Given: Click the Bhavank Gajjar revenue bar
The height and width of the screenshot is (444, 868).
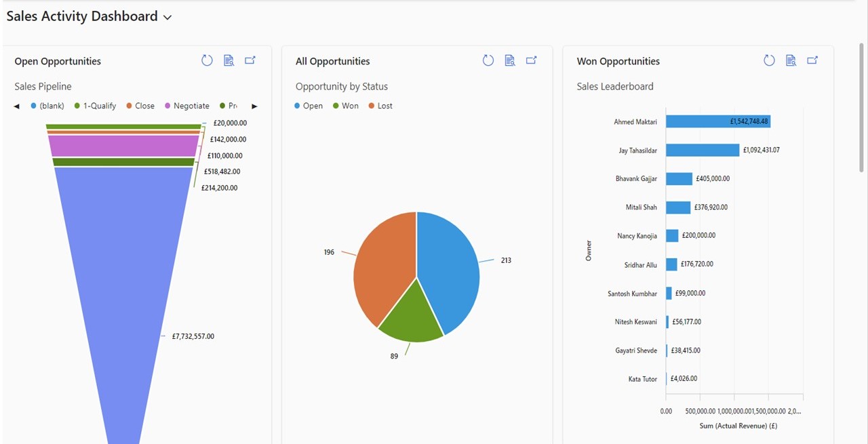Looking at the screenshot, I should click(679, 178).
